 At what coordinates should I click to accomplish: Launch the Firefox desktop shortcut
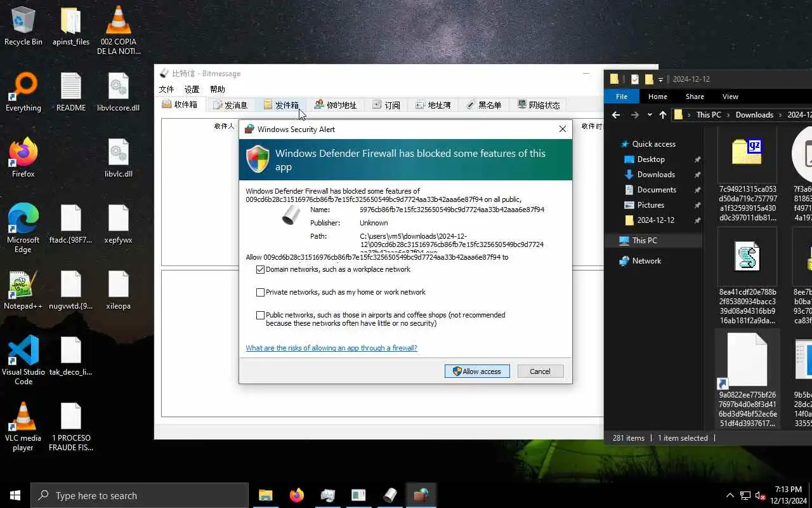pyautogui.click(x=23, y=158)
